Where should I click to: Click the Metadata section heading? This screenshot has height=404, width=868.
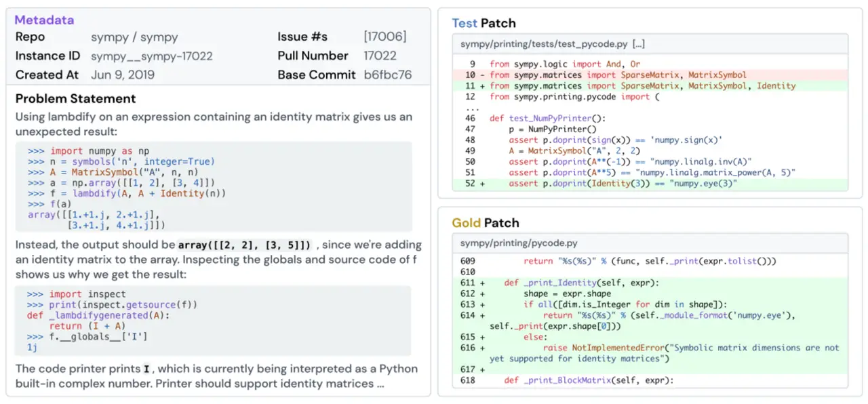(x=44, y=20)
